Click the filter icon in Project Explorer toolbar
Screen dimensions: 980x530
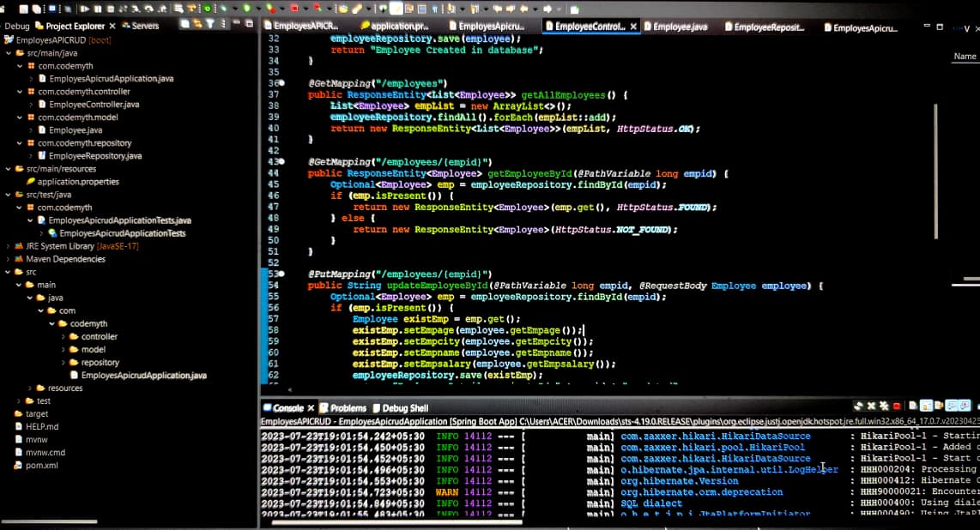[x=210, y=24]
